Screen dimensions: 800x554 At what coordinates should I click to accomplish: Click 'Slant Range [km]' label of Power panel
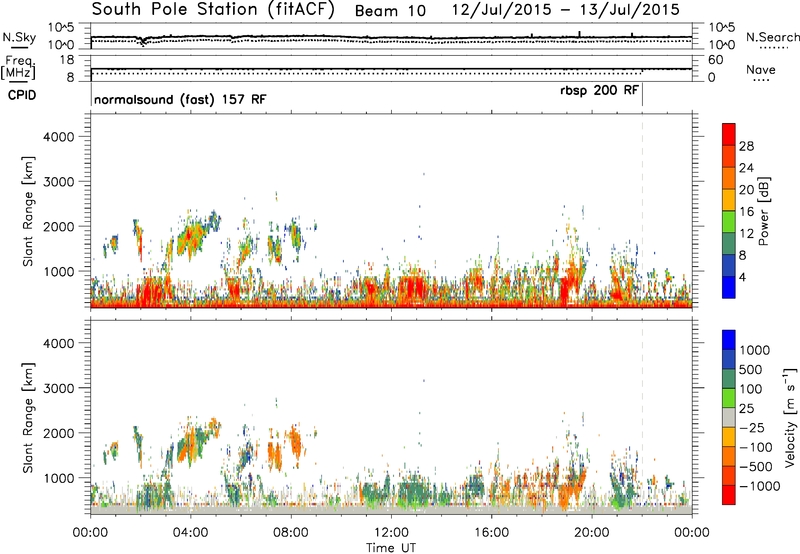click(28, 211)
